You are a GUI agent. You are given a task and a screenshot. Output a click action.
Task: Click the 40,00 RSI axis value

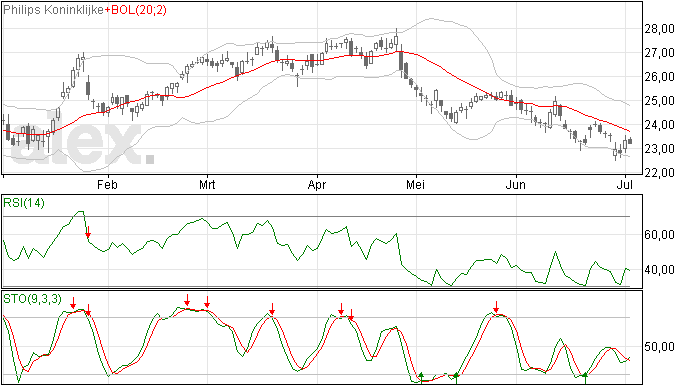[x=660, y=270]
